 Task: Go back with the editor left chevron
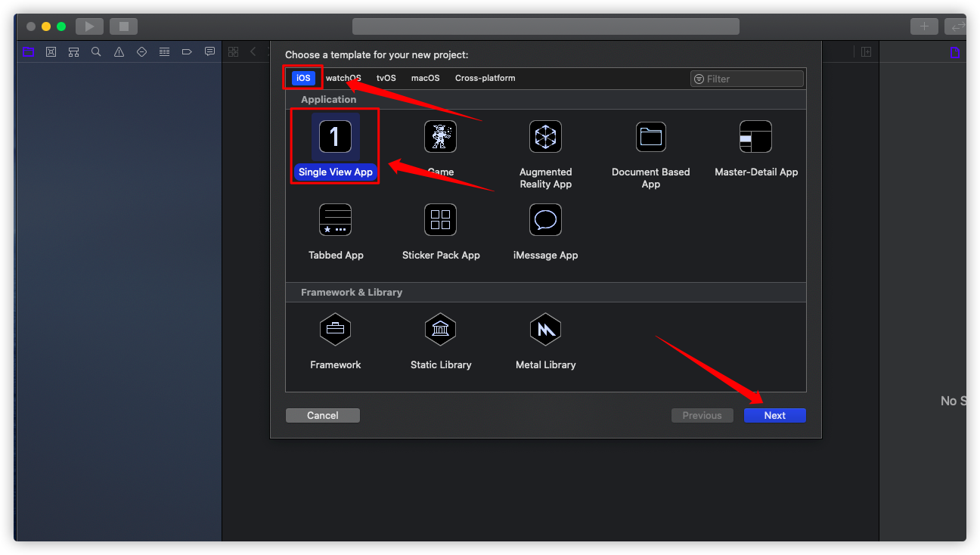[x=253, y=51]
